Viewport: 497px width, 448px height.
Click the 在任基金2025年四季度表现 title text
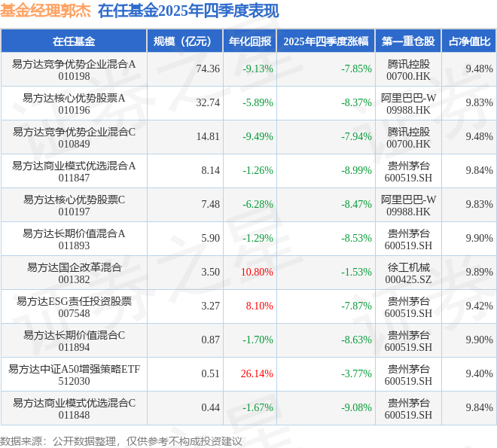pos(188,11)
